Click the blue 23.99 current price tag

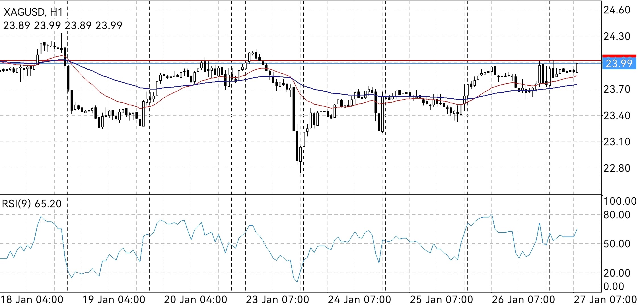620,63
